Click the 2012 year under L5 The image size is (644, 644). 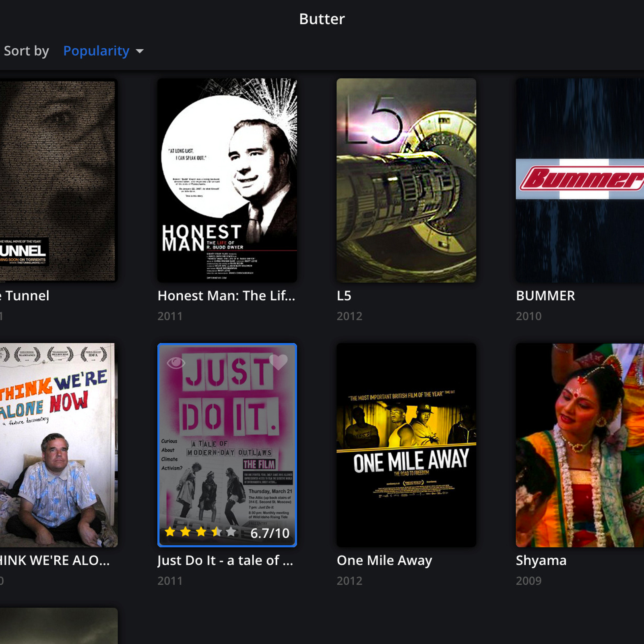click(x=349, y=316)
